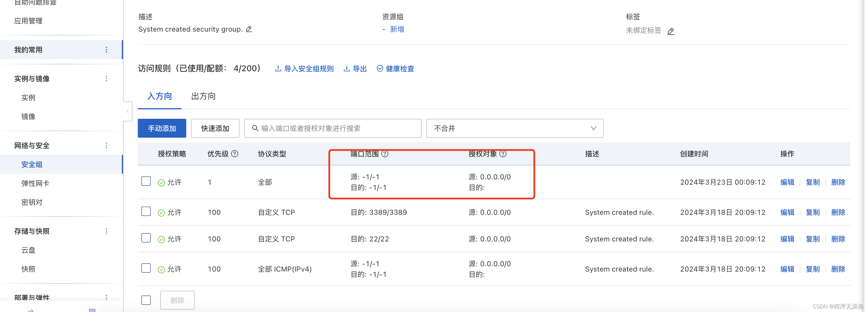Image resolution: width=868 pixels, height=312 pixels.
Task: Click the 快速添加 button
Action: 215,128
